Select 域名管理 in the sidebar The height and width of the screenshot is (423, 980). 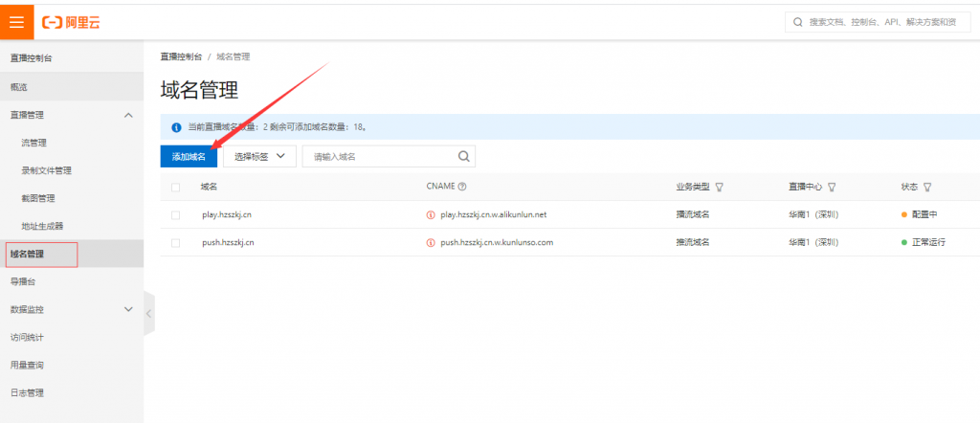(x=27, y=254)
